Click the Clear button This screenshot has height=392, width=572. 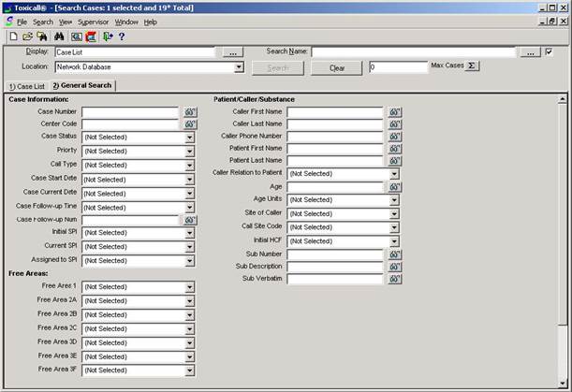(x=337, y=68)
